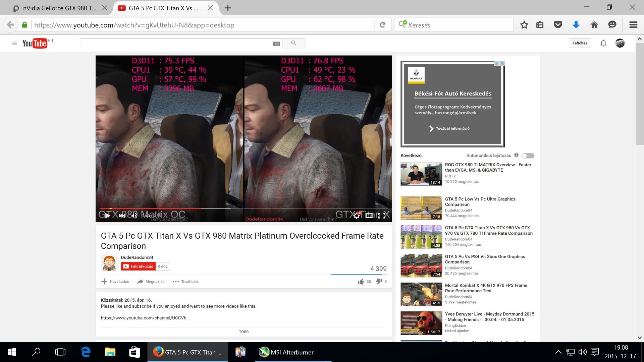The height and width of the screenshot is (362, 644).
Task: Click the Feltöltés upload button
Action: click(580, 43)
